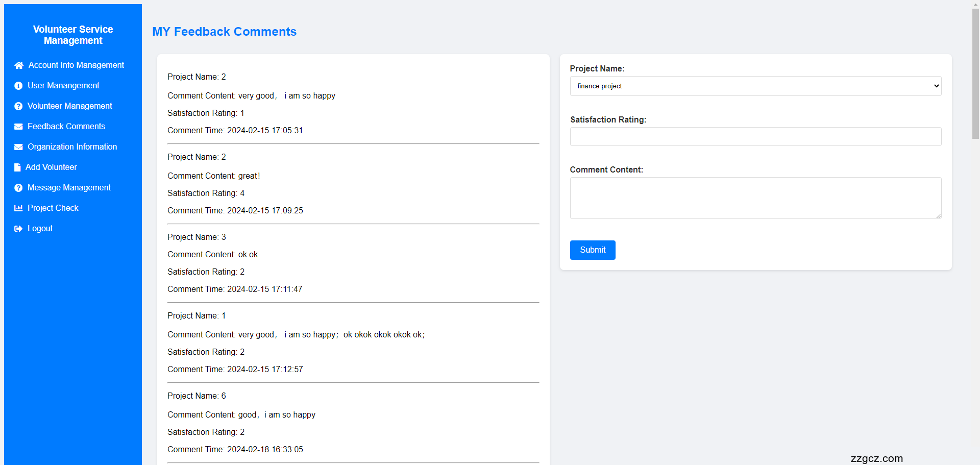Click the chart icon beside Project Check
The width and height of the screenshot is (980, 465).
pyautogui.click(x=18, y=208)
